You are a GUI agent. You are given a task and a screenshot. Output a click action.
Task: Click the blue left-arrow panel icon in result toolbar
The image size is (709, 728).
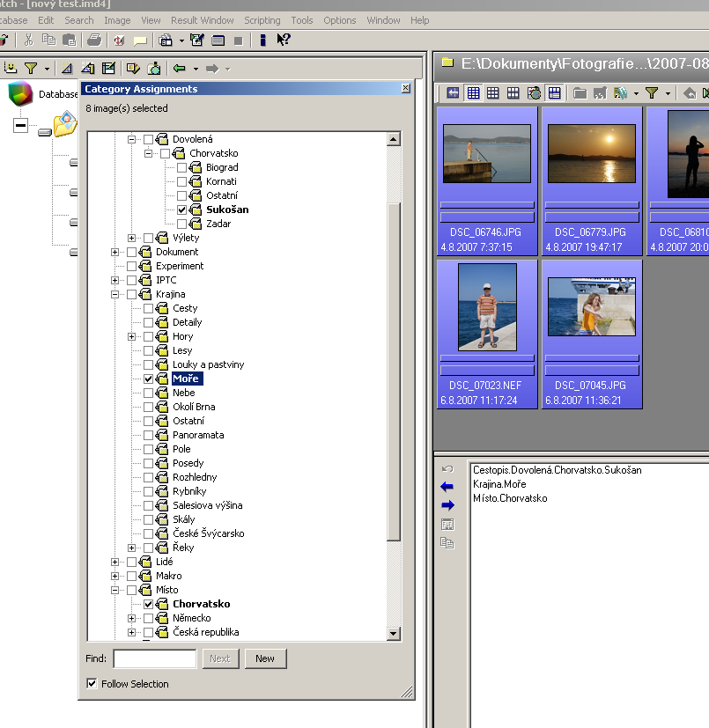pos(453,93)
